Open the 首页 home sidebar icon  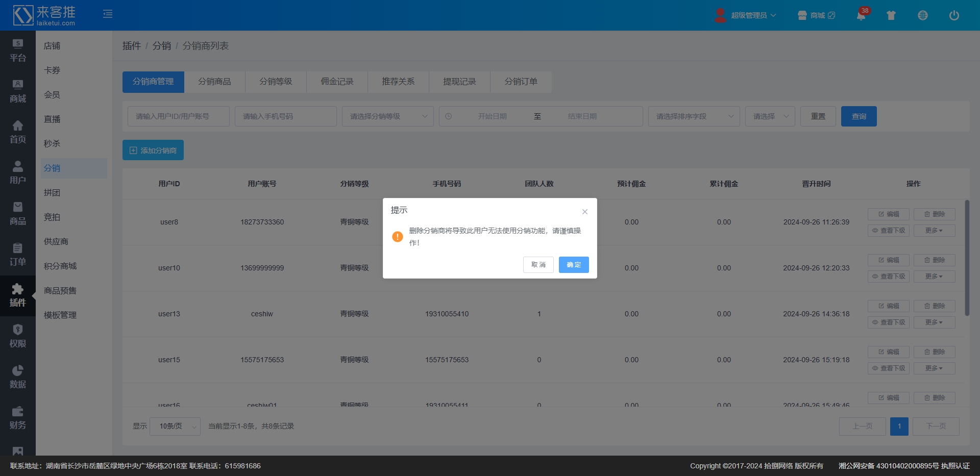click(18, 132)
